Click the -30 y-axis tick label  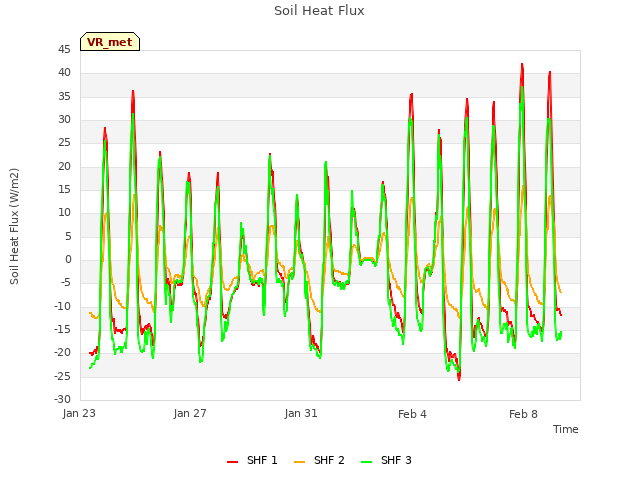click(x=62, y=399)
